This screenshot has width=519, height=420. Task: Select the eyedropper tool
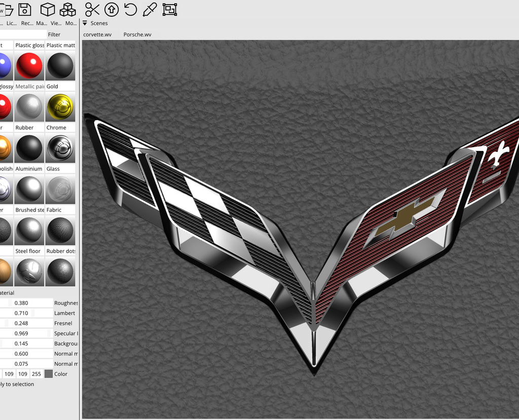pos(150,9)
